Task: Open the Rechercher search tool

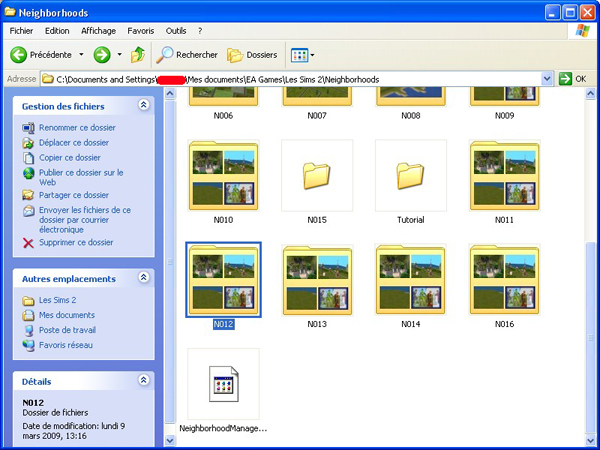Action: pos(187,55)
